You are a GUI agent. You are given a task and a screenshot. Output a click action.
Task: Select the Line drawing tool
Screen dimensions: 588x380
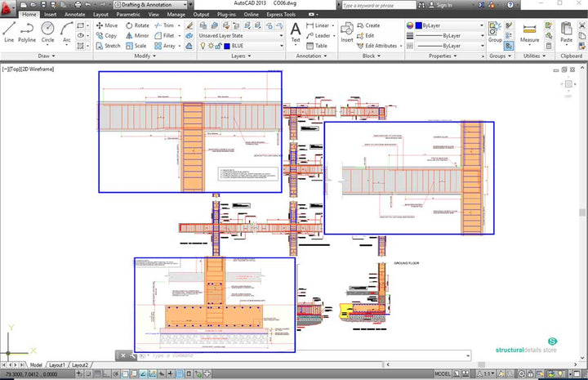point(9,32)
